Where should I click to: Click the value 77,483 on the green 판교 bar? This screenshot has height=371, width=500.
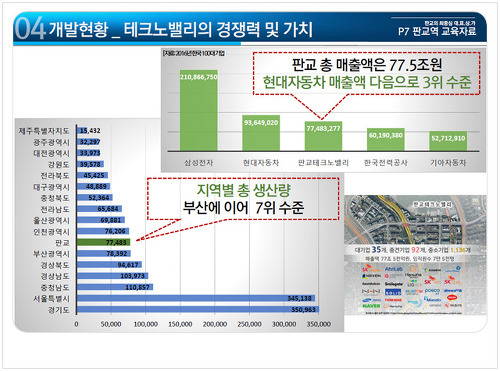116,242
